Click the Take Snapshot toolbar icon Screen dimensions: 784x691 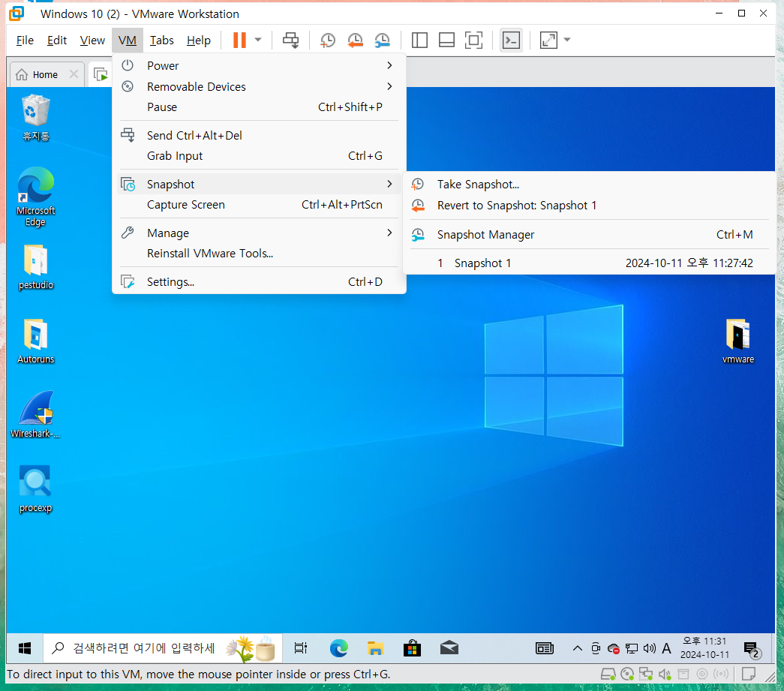tap(328, 40)
